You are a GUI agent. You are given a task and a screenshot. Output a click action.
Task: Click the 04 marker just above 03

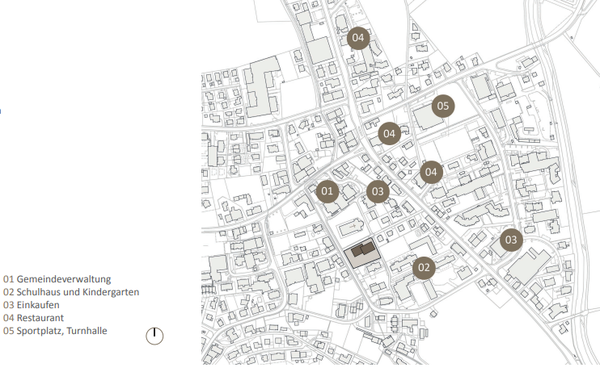pyautogui.click(x=389, y=133)
